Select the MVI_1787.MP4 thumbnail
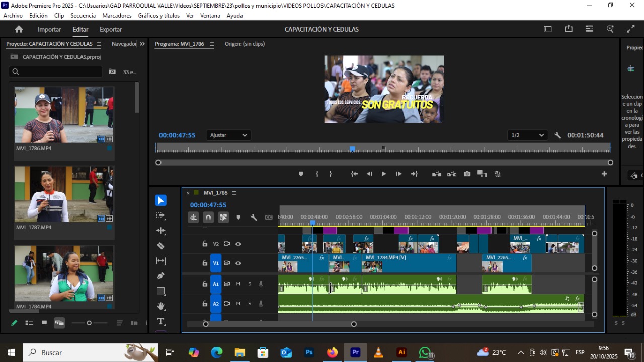The width and height of the screenshot is (644, 362). coord(64,194)
